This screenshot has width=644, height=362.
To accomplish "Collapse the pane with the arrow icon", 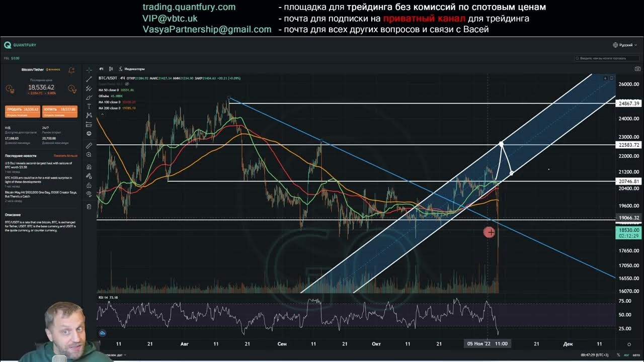I will (605, 78).
